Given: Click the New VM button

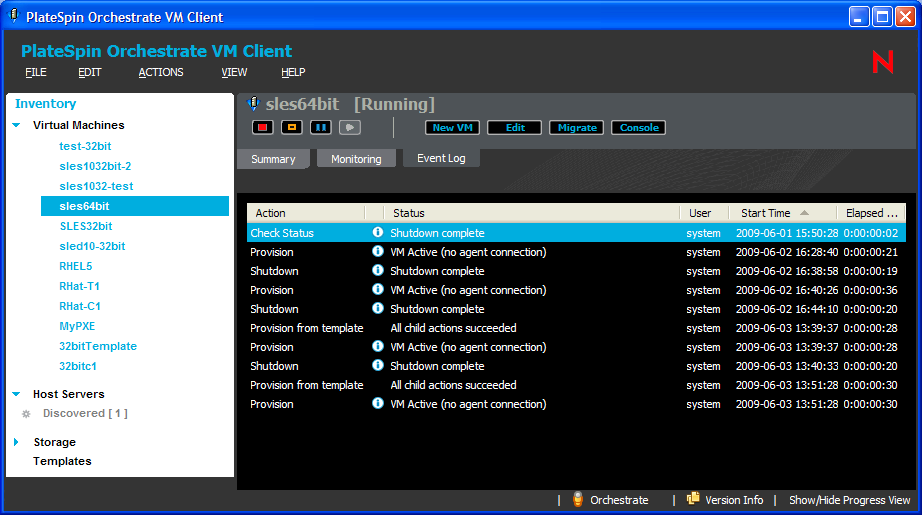Looking at the screenshot, I should pos(452,128).
